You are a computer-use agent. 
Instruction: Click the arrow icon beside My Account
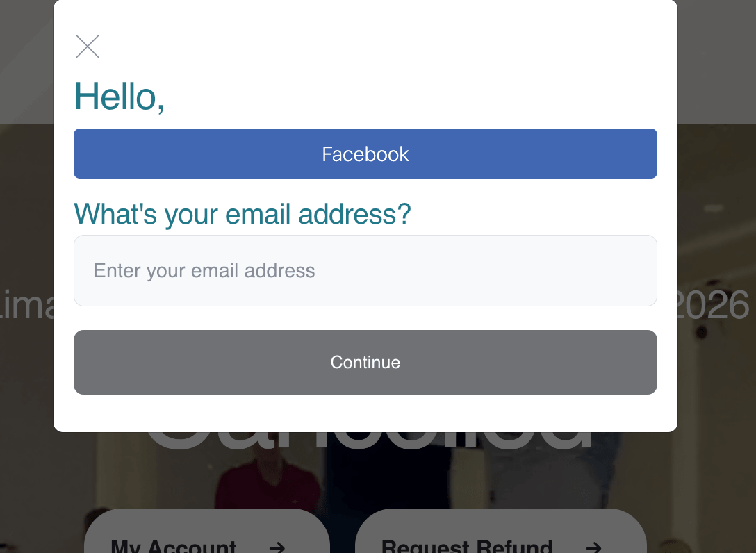coord(277,547)
